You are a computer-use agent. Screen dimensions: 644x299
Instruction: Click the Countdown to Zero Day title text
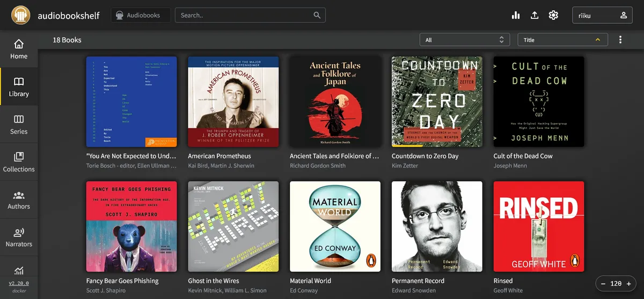(425, 156)
